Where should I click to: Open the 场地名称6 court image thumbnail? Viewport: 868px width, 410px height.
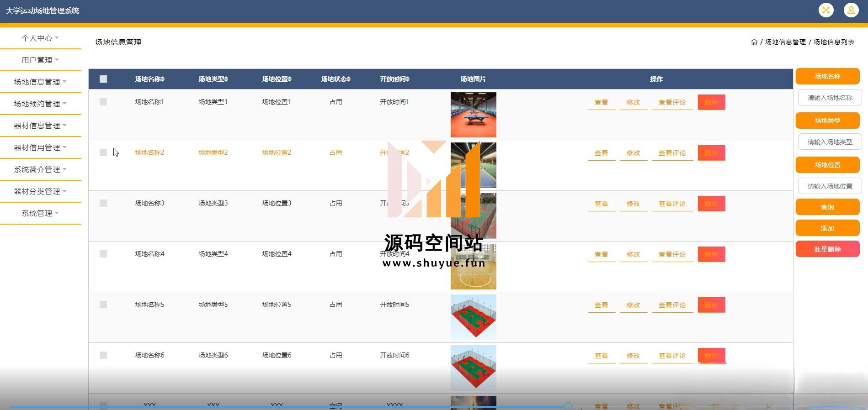coord(474,368)
